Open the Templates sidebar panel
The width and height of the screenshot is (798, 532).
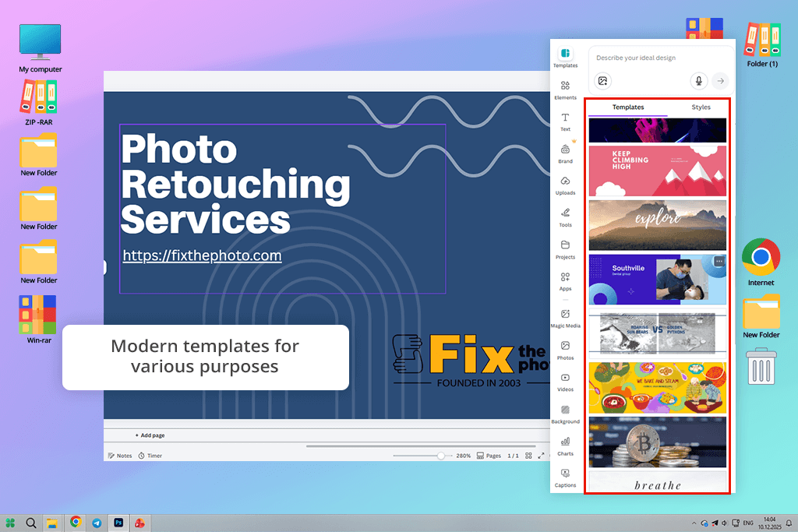coord(565,58)
